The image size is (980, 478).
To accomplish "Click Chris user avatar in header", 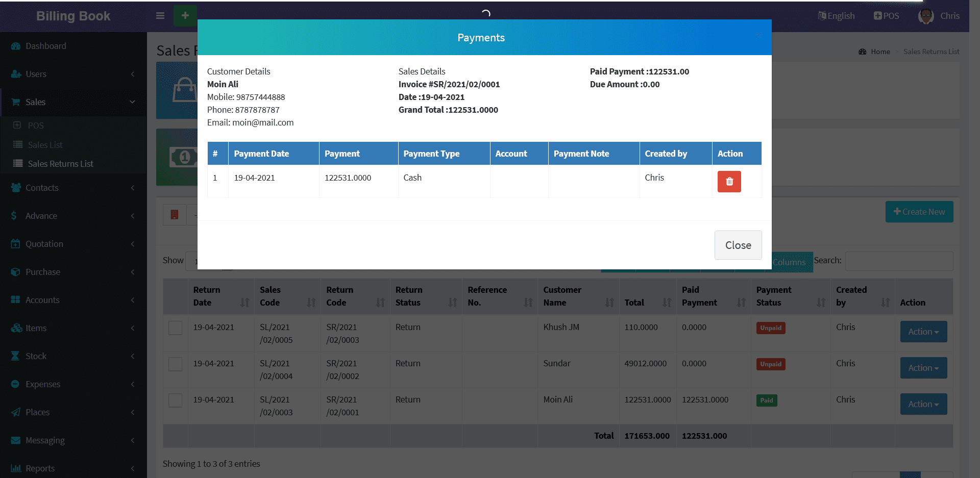I will click(x=925, y=16).
